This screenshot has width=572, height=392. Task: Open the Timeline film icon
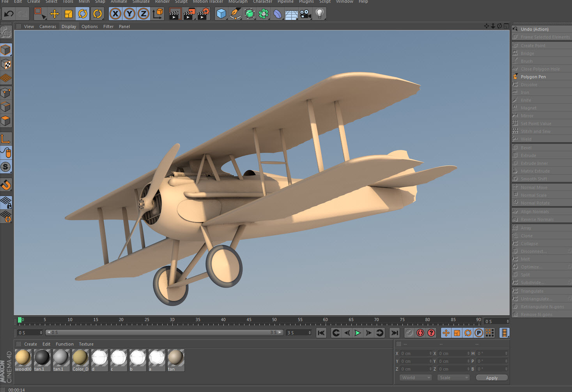click(x=505, y=333)
